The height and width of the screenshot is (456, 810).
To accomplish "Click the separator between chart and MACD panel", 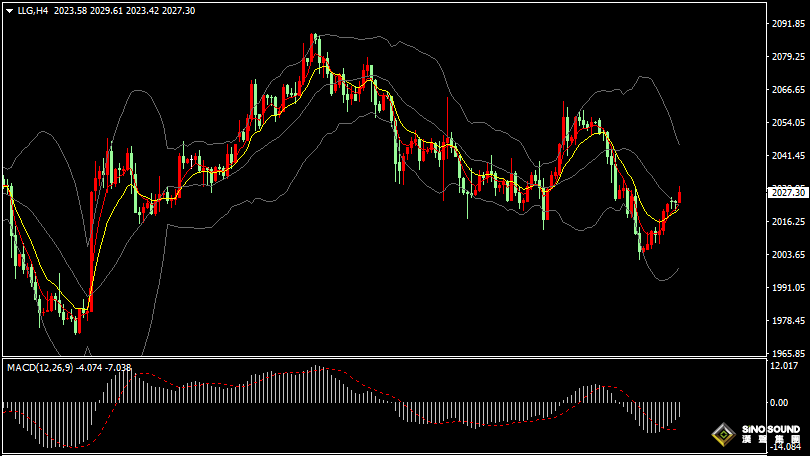I will 400,357.
